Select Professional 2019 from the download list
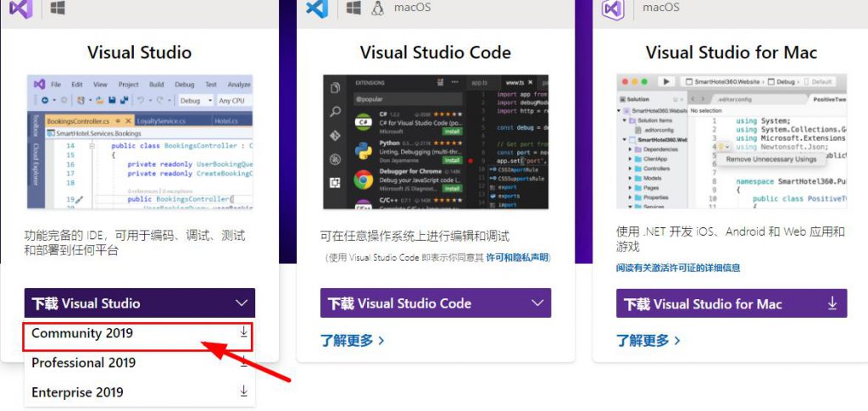The width and height of the screenshot is (868, 411). (140, 363)
